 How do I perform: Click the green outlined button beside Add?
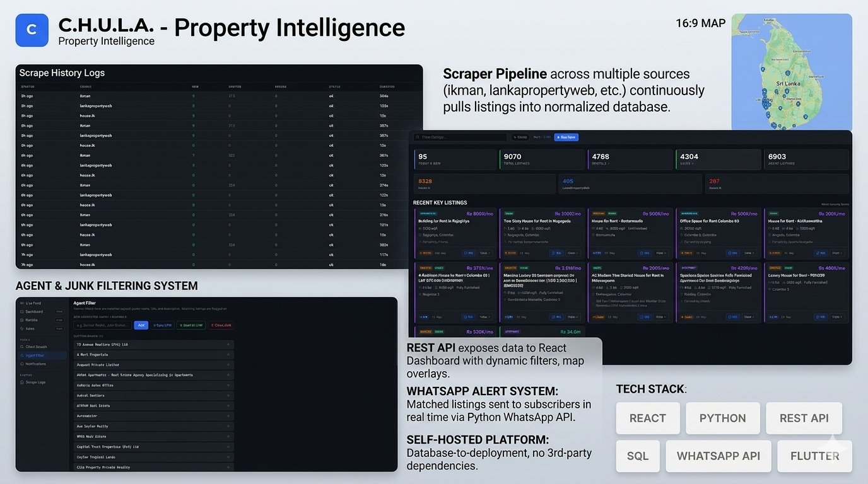[x=191, y=325]
